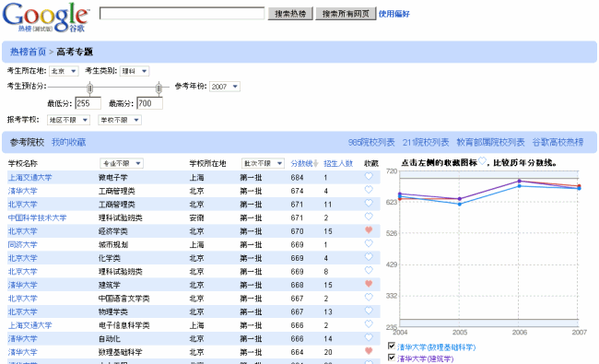Open the 参考年份 dropdown showing 2007
The image size is (599, 364).
(x=225, y=87)
